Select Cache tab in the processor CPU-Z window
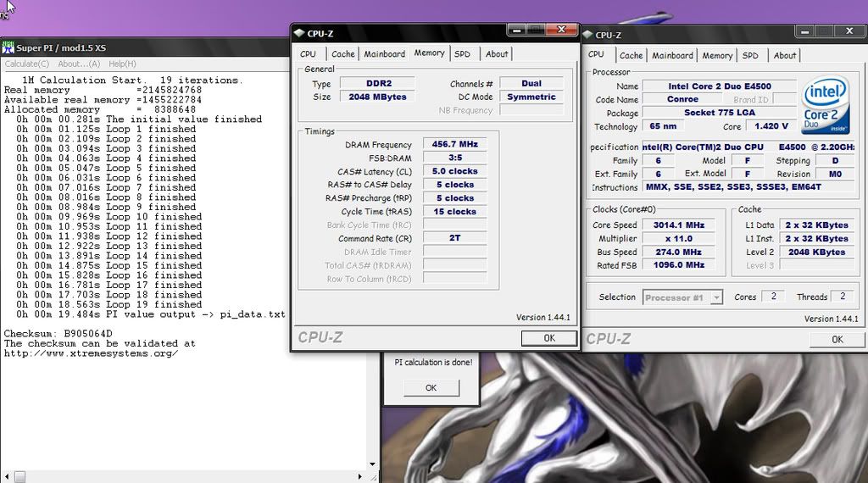 pyautogui.click(x=631, y=56)
